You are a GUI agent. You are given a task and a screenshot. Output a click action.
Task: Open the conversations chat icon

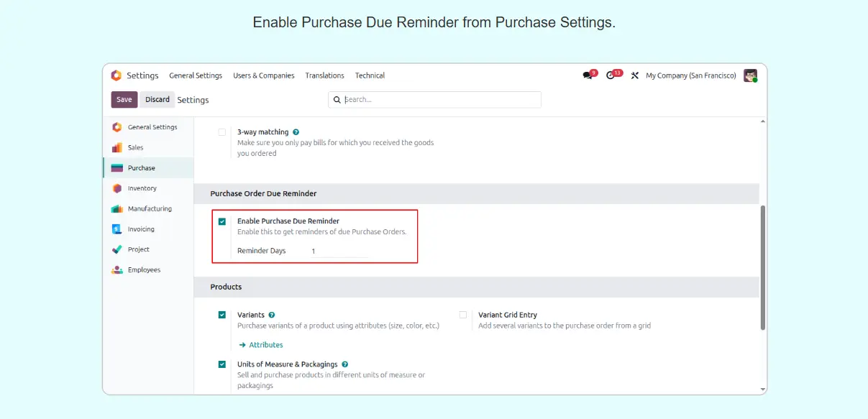(588, 75)
